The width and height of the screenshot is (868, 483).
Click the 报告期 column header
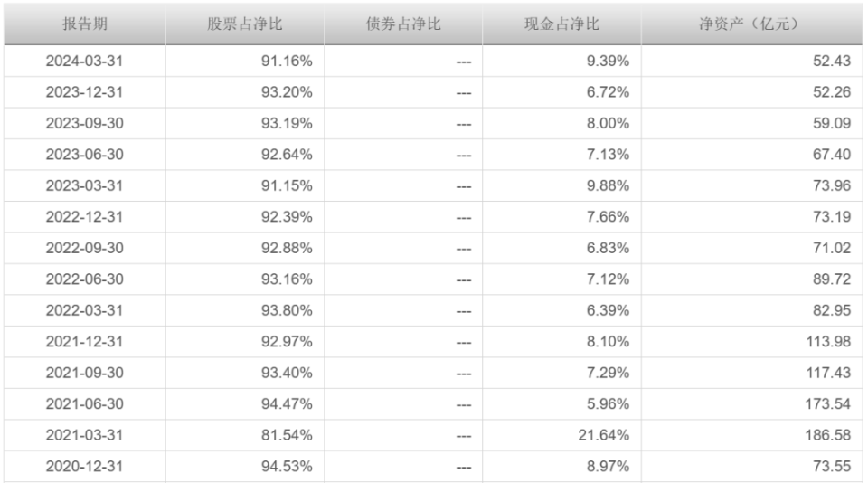click(x=84, y=24)
